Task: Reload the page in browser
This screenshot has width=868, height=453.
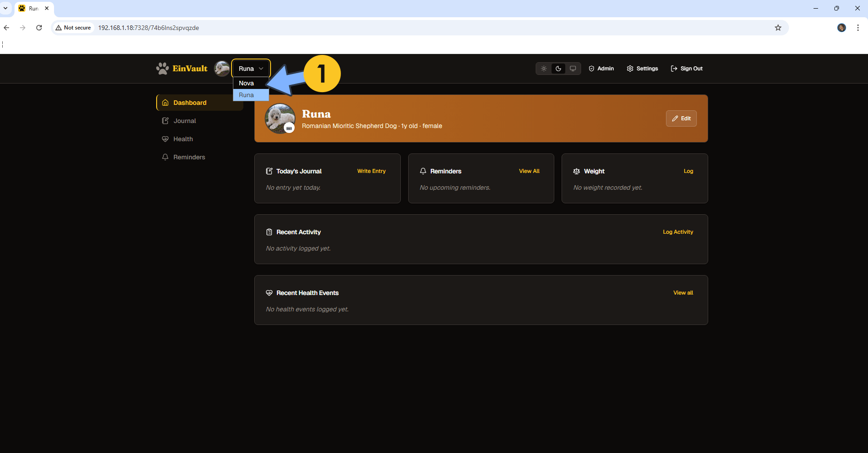Action: (39, 28)
